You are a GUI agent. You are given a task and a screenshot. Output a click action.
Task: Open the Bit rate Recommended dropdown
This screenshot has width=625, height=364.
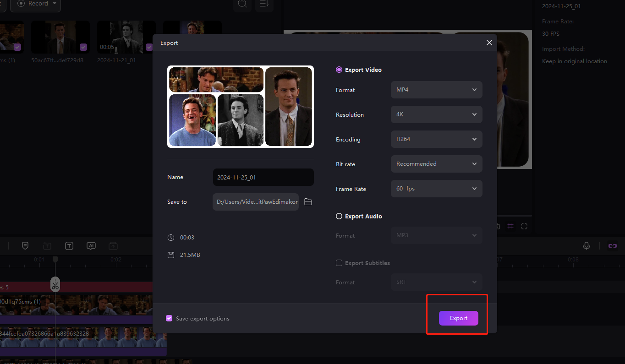pos(436,164)
